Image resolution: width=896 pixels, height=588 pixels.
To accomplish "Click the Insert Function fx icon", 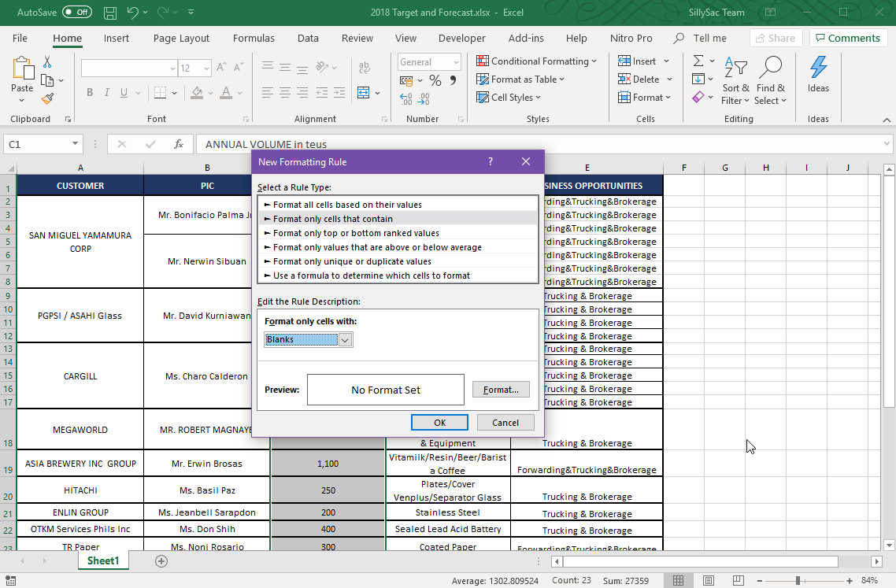I will (x=179, y=144).
